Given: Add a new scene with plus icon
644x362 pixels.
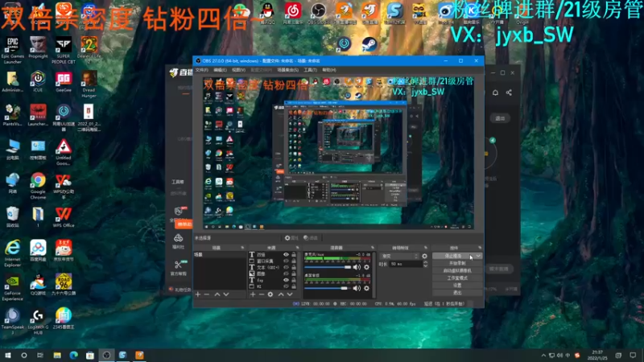Looking at the screenshot, I should pos(198,294).
